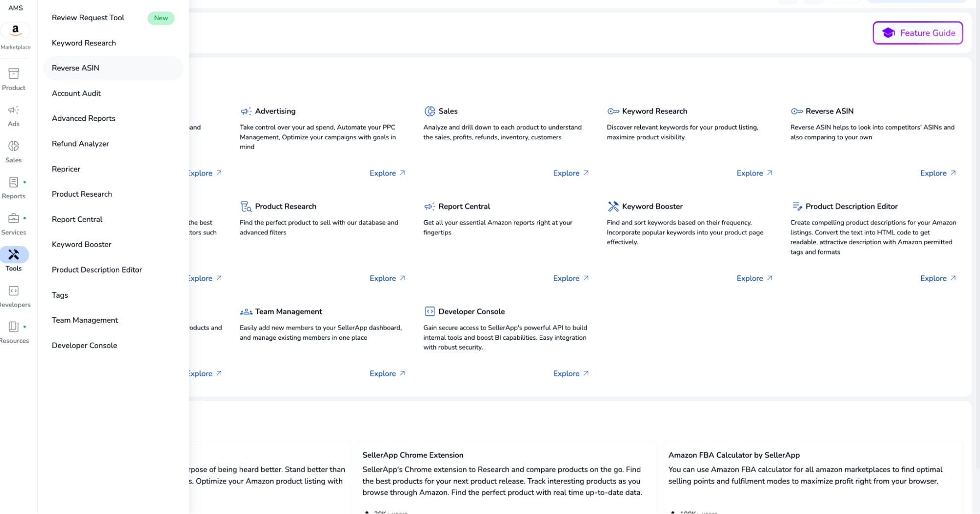980x514 pixels.
Task: Click the Services briefcase sidebar icon
Action: pos(14,218)
